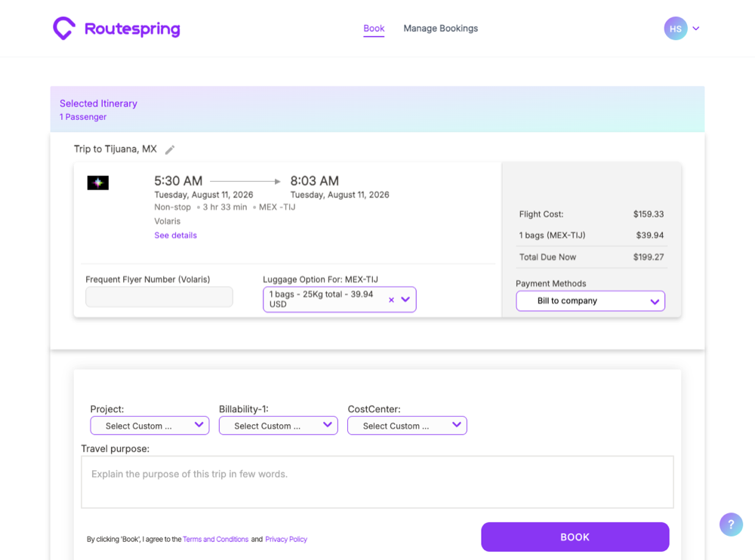Switch to the Book tab
The image size is (755, 560).
click(x=374, y=29)
